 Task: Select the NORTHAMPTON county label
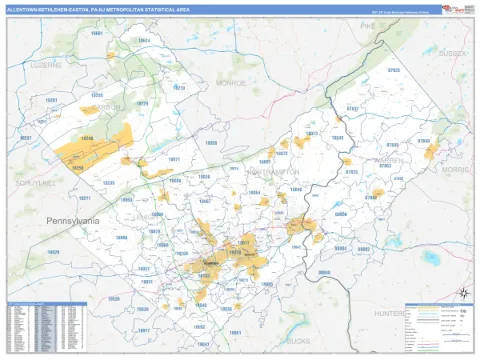[274, 172]
